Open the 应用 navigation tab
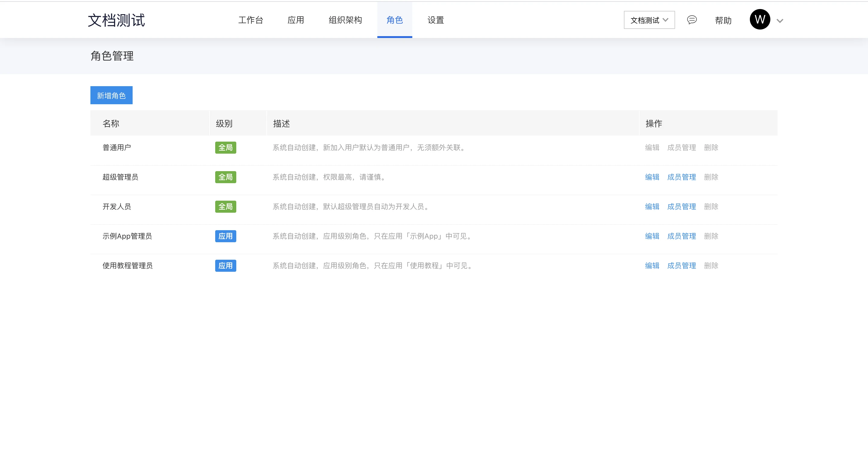868x473 pixels. point(295,20)
